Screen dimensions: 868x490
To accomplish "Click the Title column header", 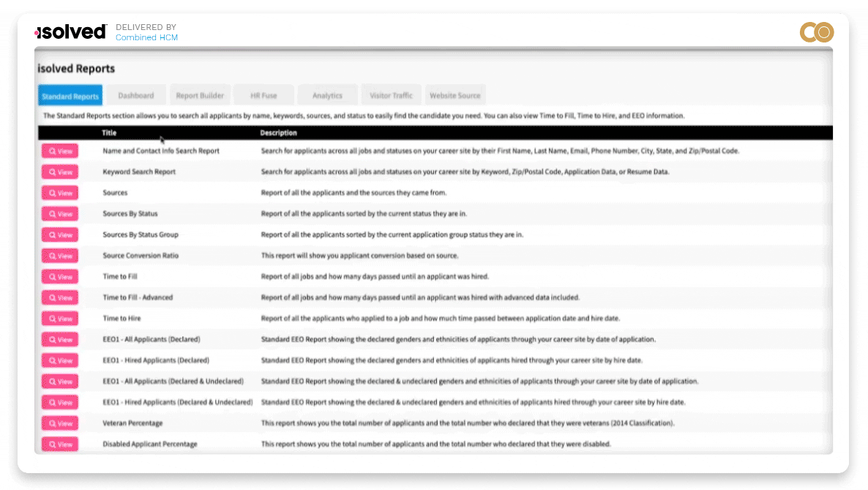I will tap(109, 133).
